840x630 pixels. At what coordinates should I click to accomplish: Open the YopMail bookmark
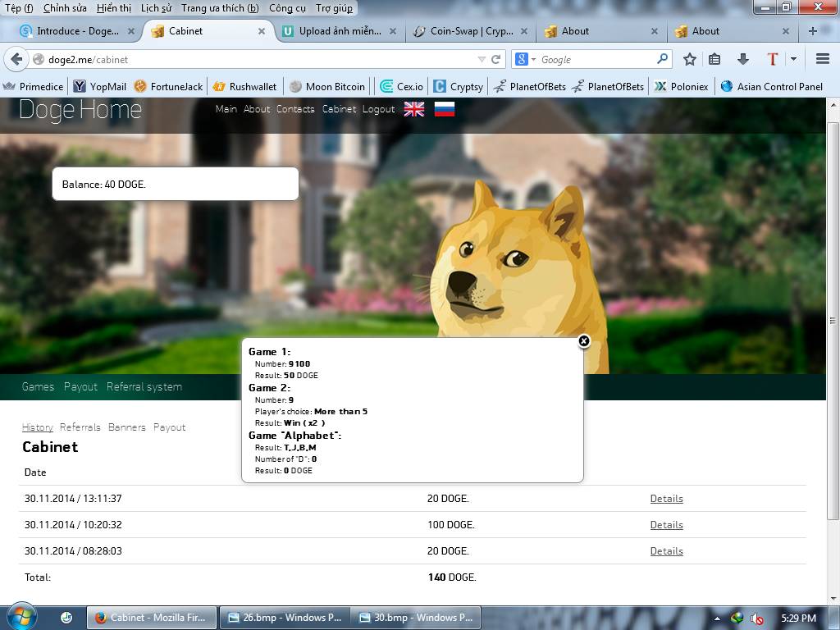coord(100,86)
